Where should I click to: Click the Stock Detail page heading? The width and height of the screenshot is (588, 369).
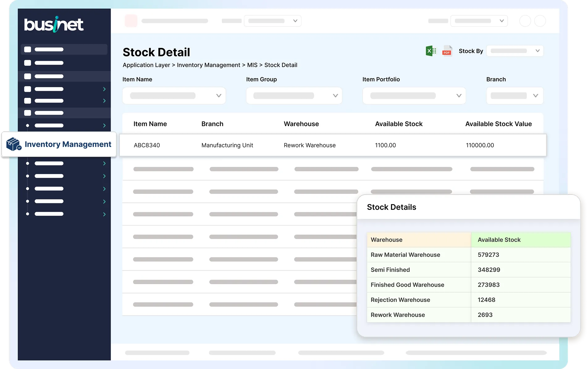pos(156,52)
